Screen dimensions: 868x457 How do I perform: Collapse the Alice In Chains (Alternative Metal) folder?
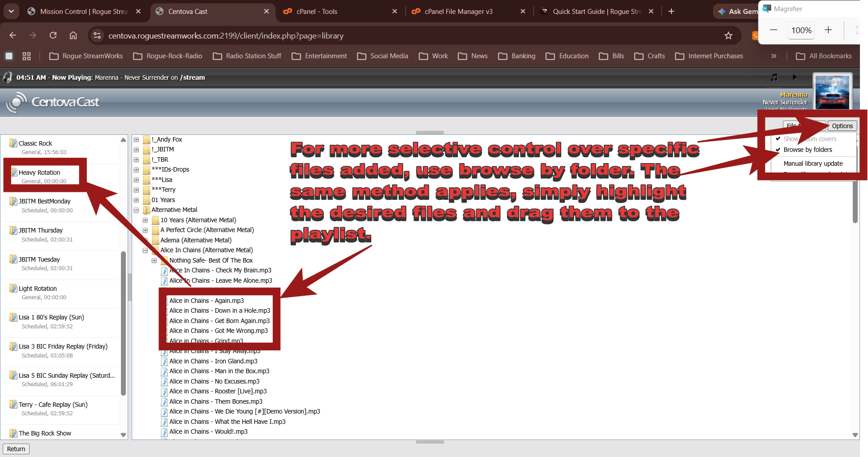[145, 250]
